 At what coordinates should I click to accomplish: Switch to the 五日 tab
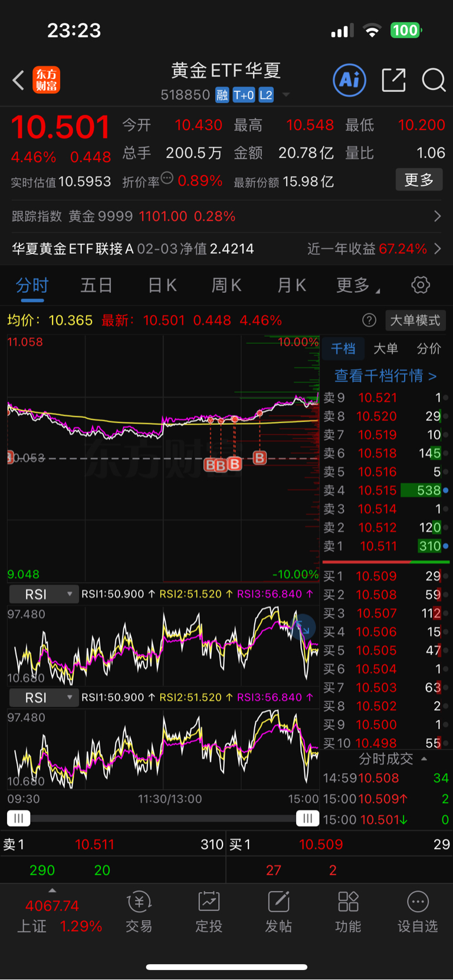click(x=97, y=286)
